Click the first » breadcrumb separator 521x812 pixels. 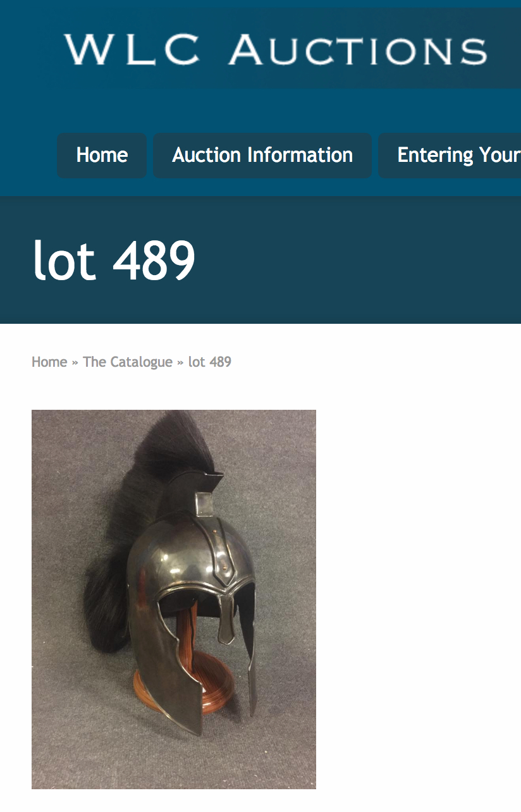pyautogui.click(x=75, y=362)
